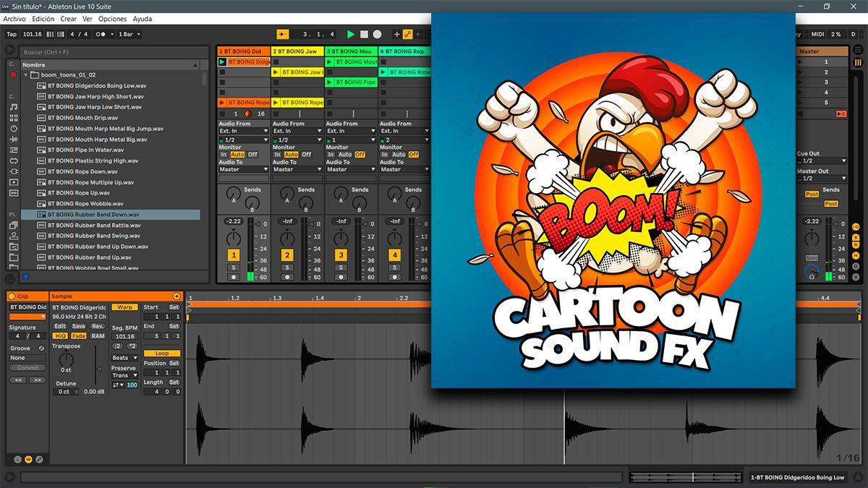
Task: Click the Rev. reverse sample button
Action: coord(98,327)
